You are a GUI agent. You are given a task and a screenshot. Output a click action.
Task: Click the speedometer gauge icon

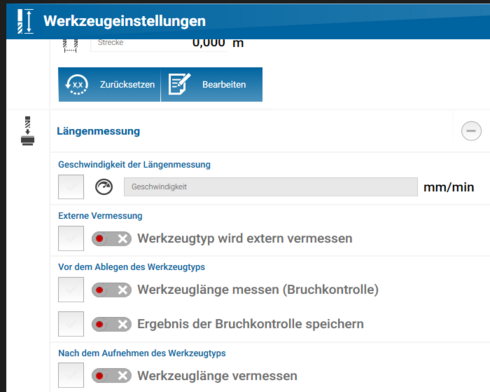tap(104, 187)
